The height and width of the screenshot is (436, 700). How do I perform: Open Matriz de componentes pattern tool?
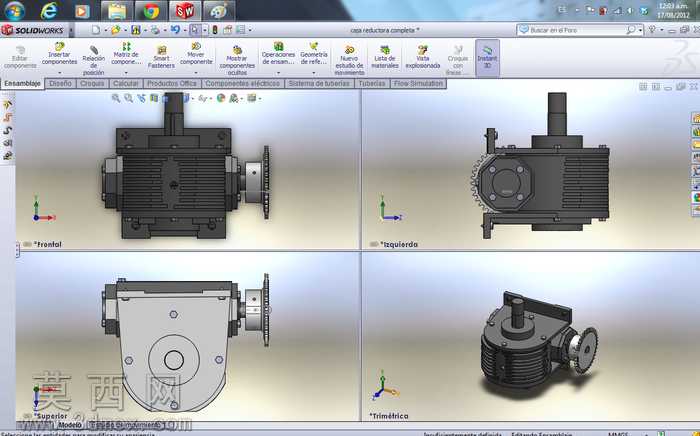coord(126,54)
